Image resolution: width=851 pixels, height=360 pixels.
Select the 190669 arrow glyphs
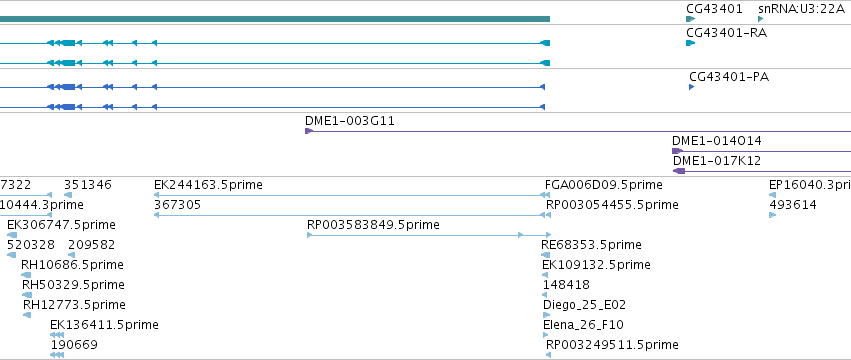(57, 355)
